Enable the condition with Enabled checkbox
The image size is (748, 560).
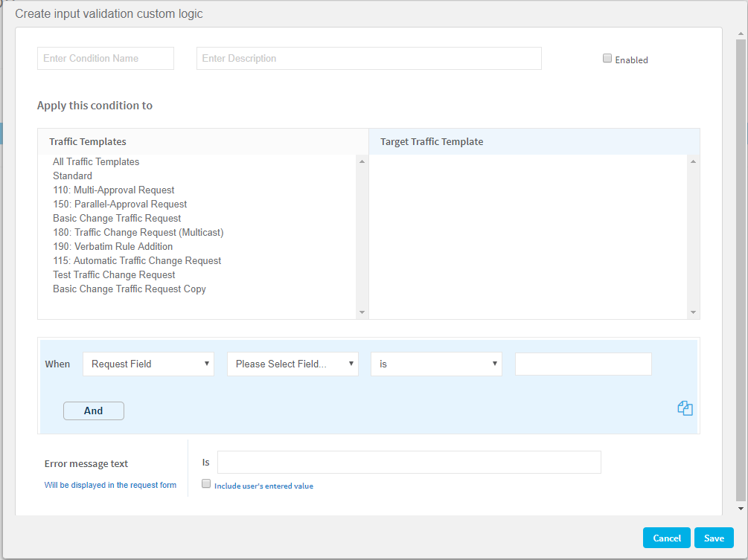[607, 59]
